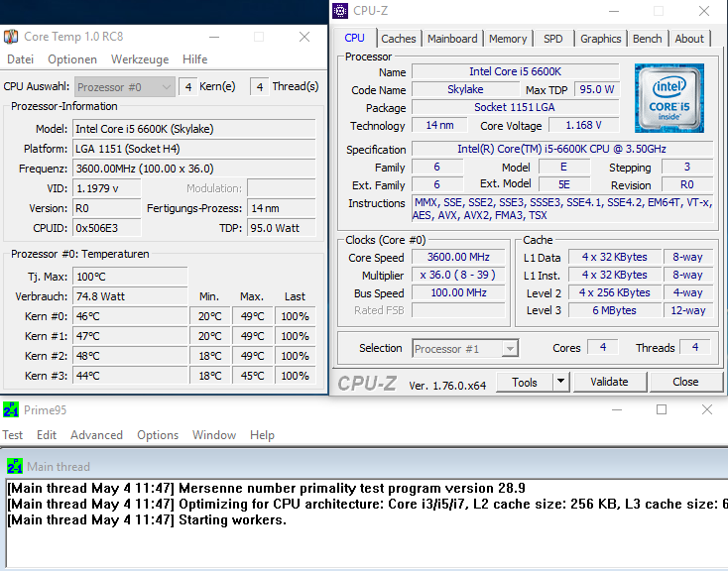728x571 pixels.
Task: Click the Validate button in CPU-Z
Action: click(609, 382)
